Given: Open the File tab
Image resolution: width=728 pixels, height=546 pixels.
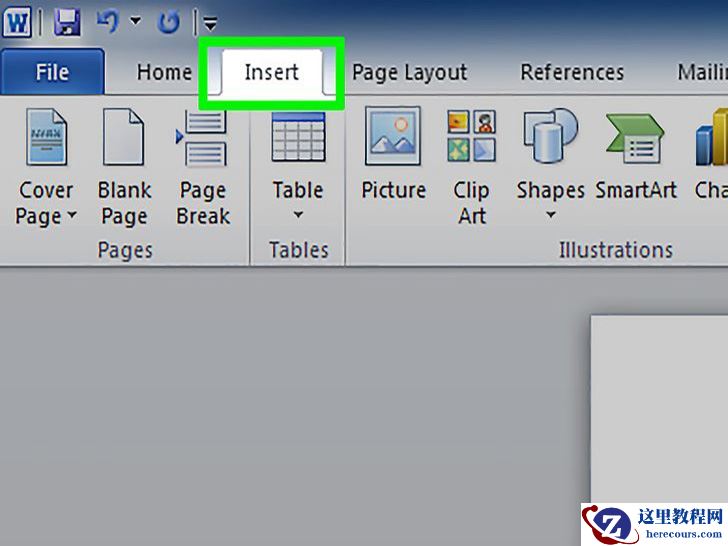Looking at the screenshot, I should point(52,72).
